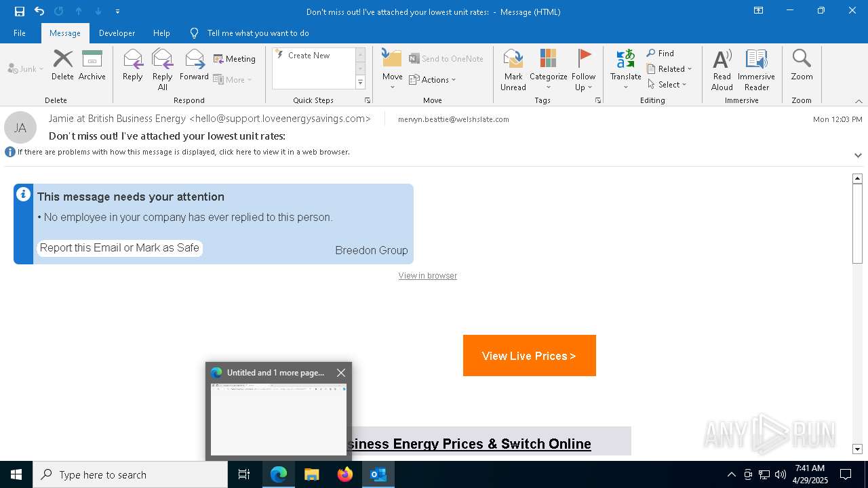Expand the Quick Steps gallery
Image resolution: width=868 pixels, height=488 pixels.
point(360,83)
